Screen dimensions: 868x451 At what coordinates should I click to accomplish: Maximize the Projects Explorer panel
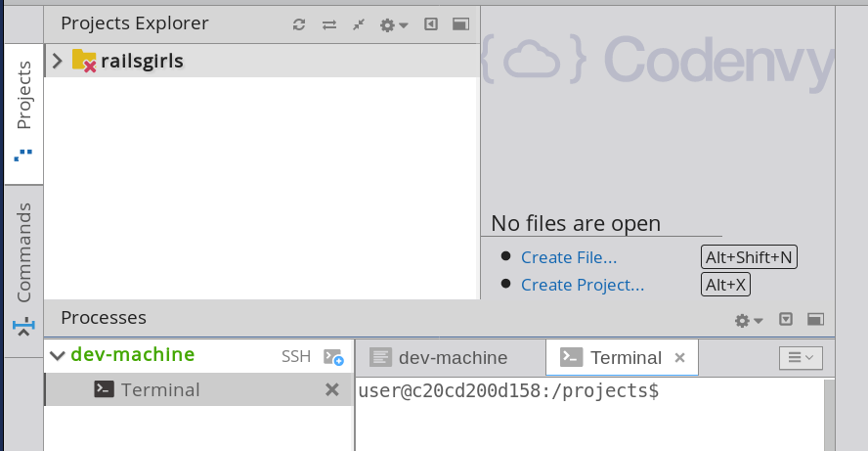click(x=460, y=23)
